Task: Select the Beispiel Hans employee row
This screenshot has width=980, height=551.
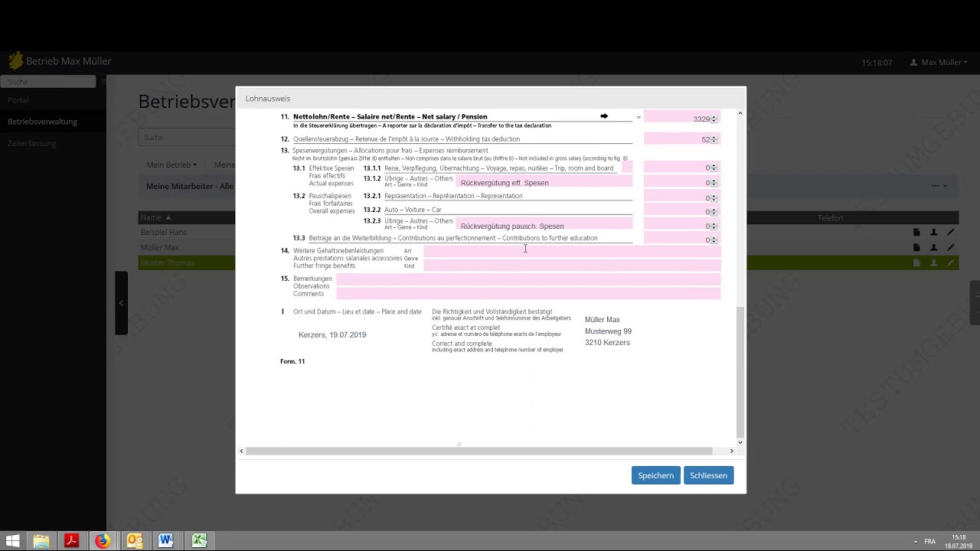Action: (x=547, y=233)
